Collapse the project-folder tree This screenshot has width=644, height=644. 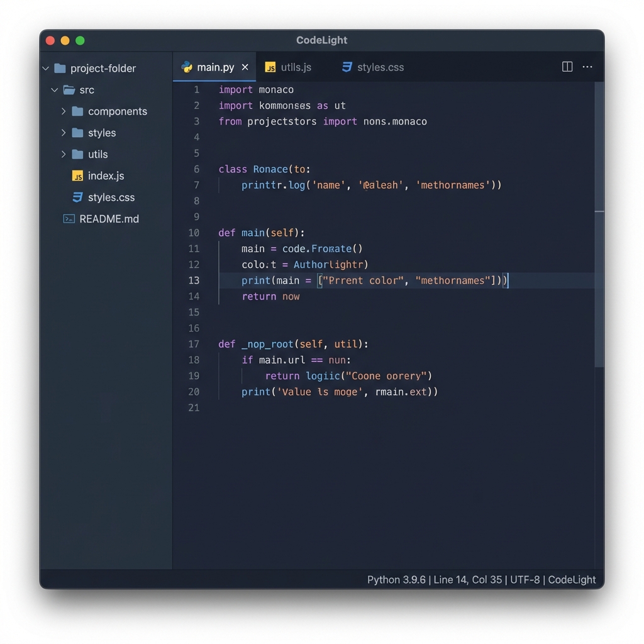[45, 68]
